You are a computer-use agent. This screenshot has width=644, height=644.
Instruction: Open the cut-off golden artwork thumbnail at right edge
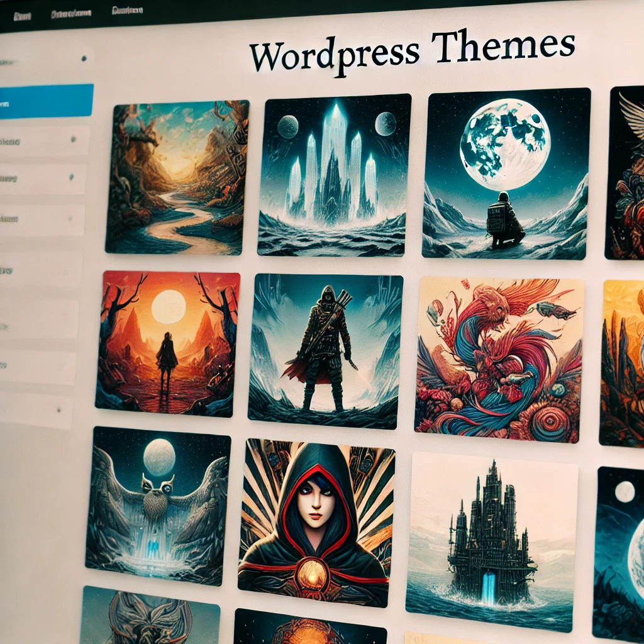[x=622, y=364]
